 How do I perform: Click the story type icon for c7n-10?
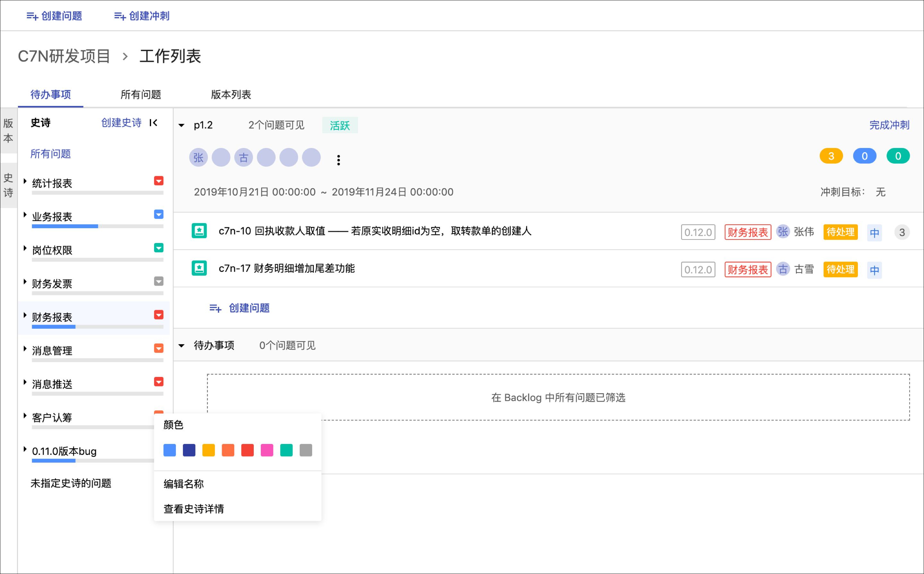coord(199,231)
